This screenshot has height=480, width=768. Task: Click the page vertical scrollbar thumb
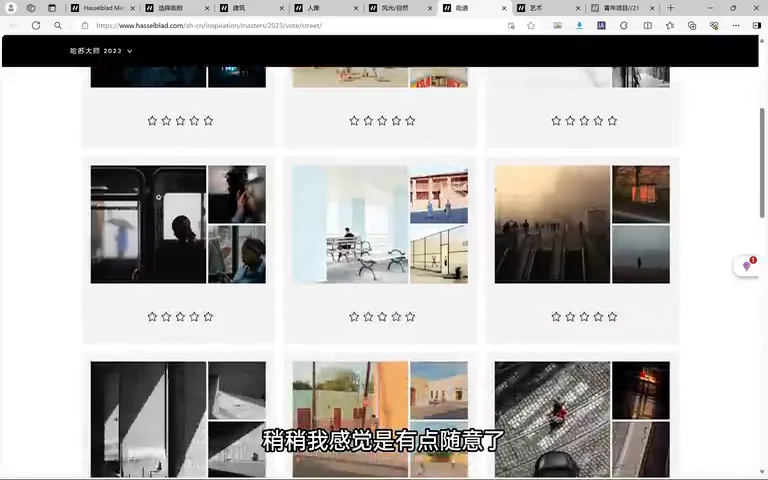click(762, 163)
